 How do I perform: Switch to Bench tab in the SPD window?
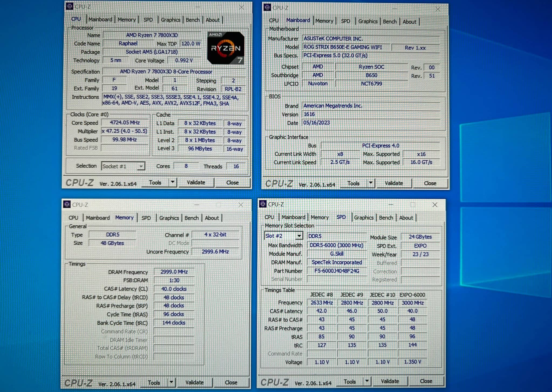point(386,217)
